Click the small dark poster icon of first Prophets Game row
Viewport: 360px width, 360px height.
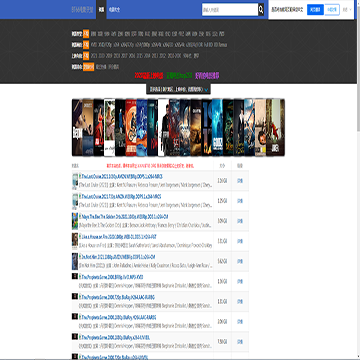[x=75, y=276]
